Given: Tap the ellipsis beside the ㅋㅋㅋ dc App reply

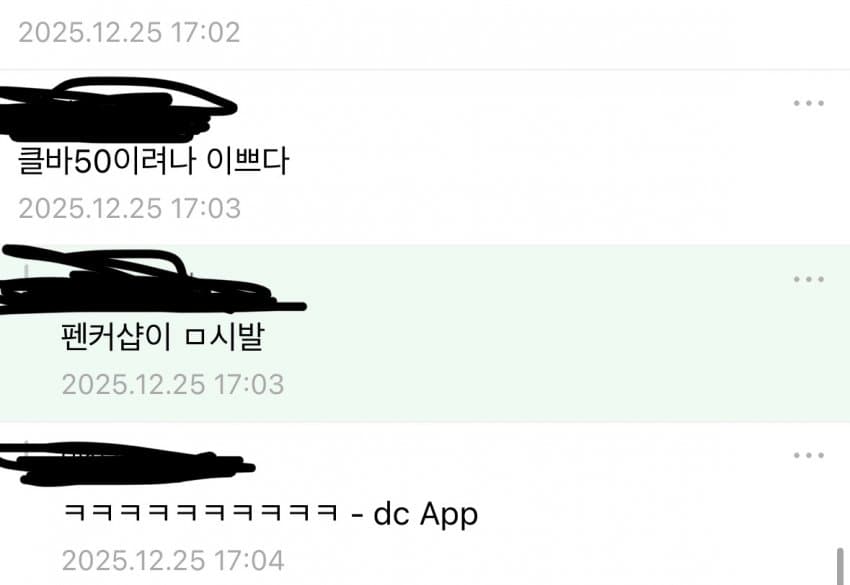Looking at the screenshot, I should (808, 455).
